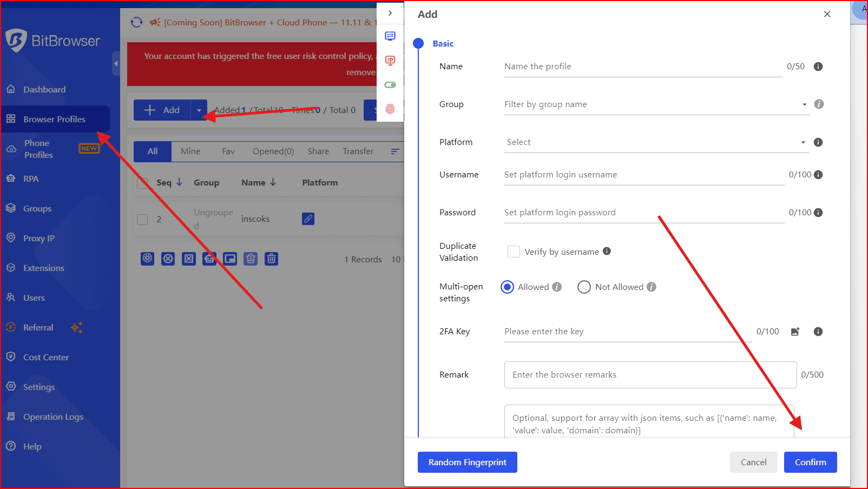This screenshot has height=489, width=868.
Task: Click the info icon next to Not Allowed
Action: [x=652, y=287]
